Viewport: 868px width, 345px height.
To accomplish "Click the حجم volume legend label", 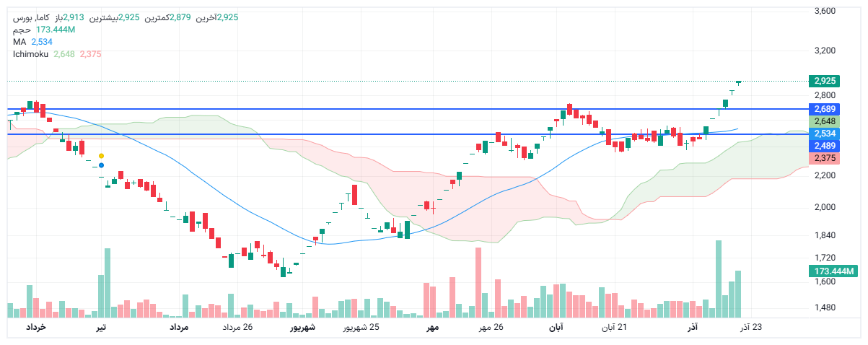I will pyautogui.click(x=22, y=30).
